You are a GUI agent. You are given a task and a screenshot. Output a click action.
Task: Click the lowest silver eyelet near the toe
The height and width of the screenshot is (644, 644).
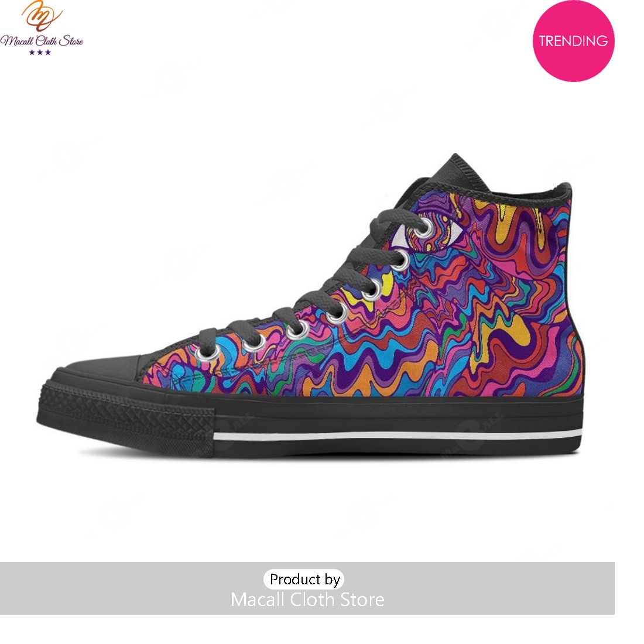(208, 352)
